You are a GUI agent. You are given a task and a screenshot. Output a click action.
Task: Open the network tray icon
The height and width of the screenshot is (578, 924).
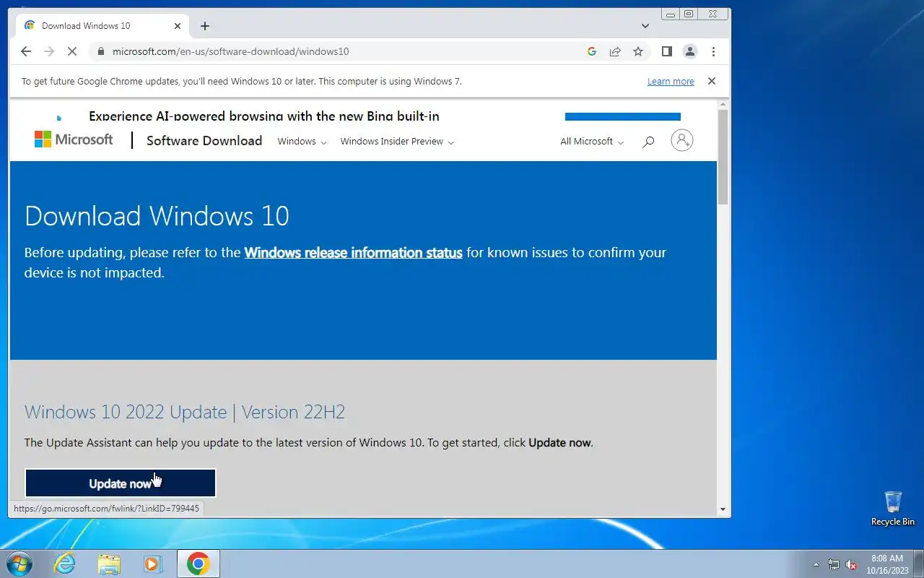coord(834,564)
